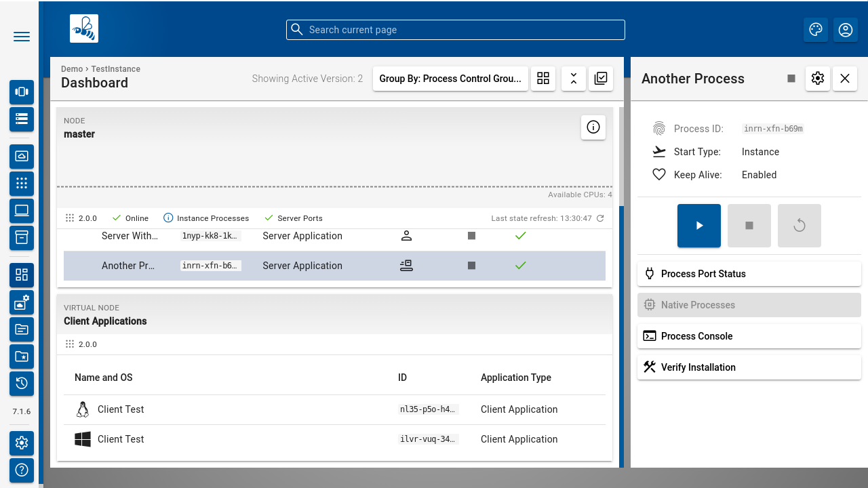Open the cloud-screen sidebar icon
This screenshot has height=488, width=868.
click(x=22, y=157)
